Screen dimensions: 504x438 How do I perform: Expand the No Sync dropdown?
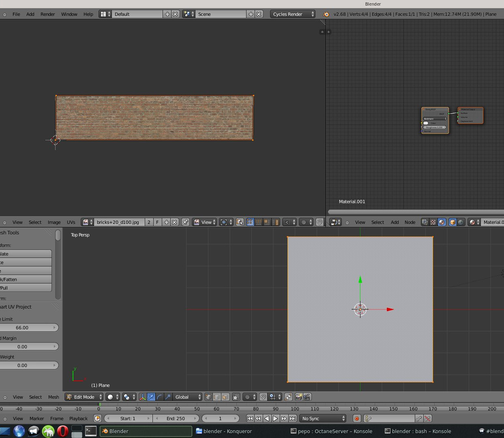tap(323, 419)
